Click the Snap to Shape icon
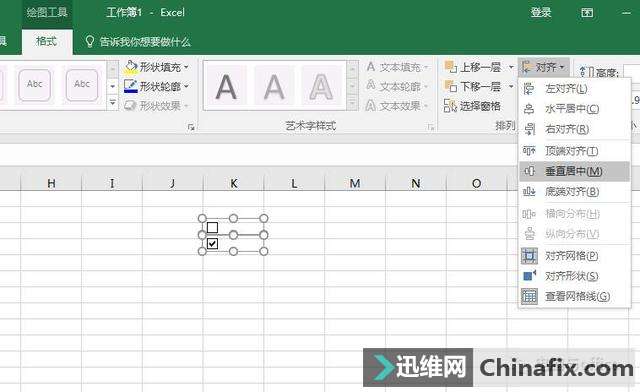 (529, 276)
